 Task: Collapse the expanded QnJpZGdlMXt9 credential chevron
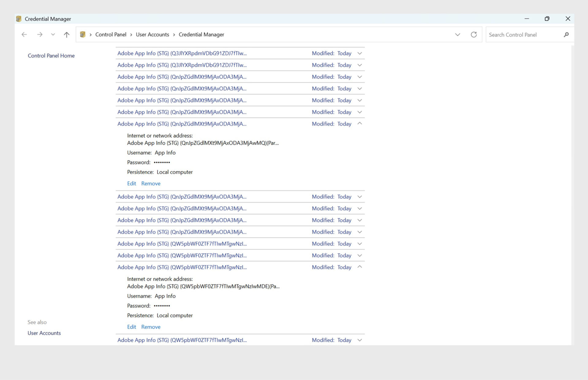pyautogui.click(x=360, y=123)
